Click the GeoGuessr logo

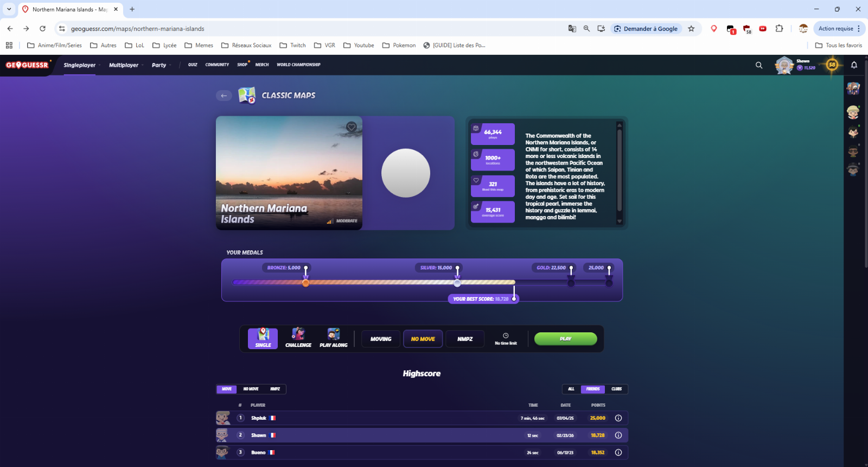pyautogui.click(x=27, y=65)
